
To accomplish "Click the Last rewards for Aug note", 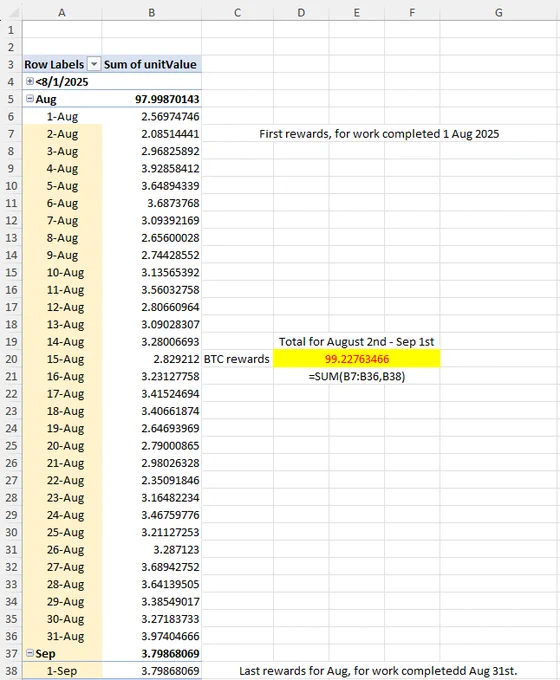I will pyautogui.click(x=378, y=671).
